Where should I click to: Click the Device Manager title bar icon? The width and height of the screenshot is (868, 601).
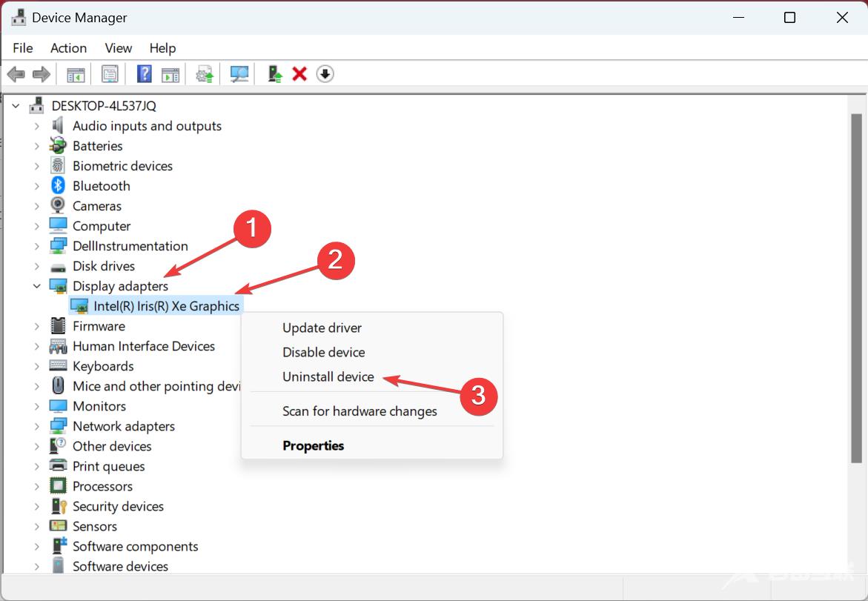pyautogui.click(x=19, y=18)
